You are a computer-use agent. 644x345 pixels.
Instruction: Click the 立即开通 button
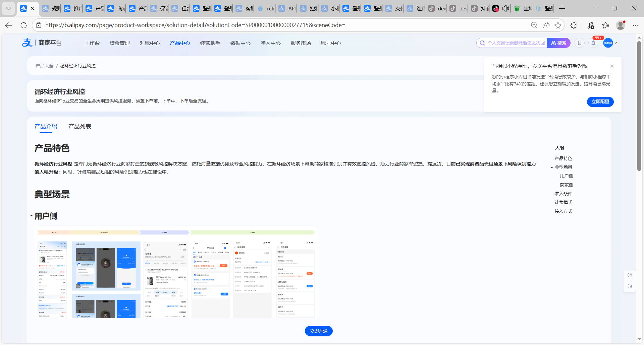[x=318, y=331]
